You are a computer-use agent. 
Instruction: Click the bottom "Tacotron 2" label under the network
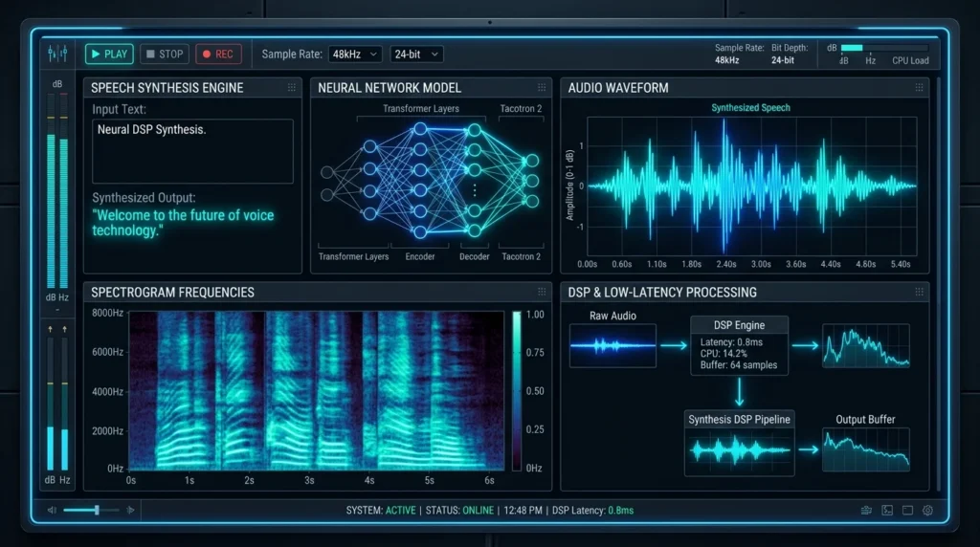point(522,256)
